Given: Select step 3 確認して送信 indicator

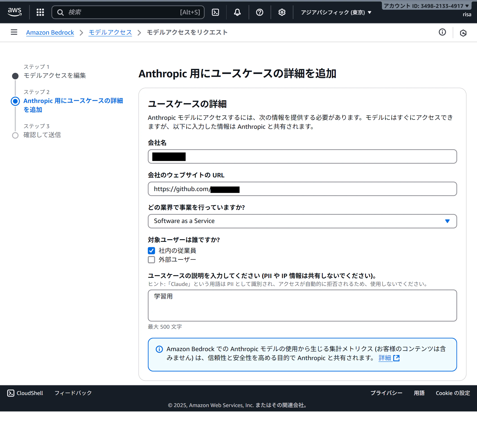Looking at the screenshot, I should click(15, 135).
